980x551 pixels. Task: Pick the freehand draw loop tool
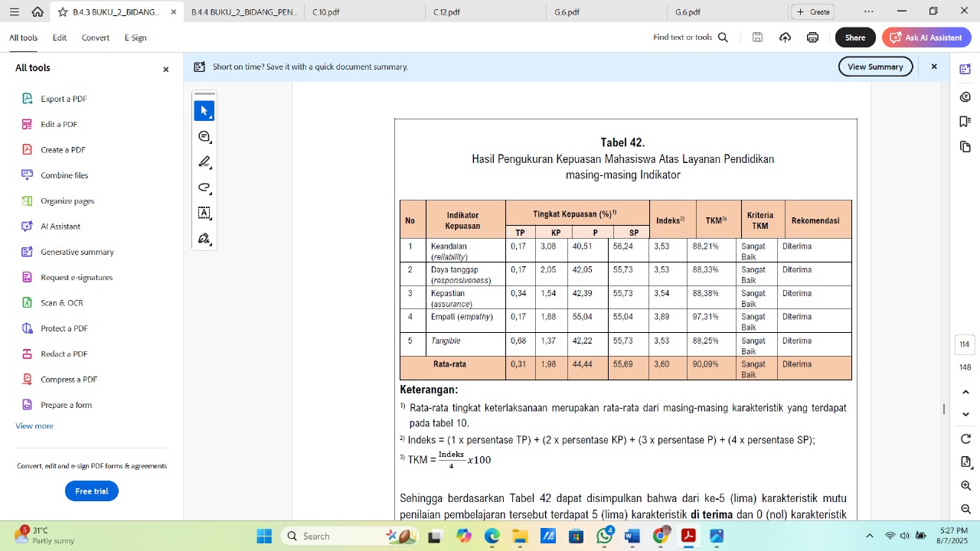[204, 187]
